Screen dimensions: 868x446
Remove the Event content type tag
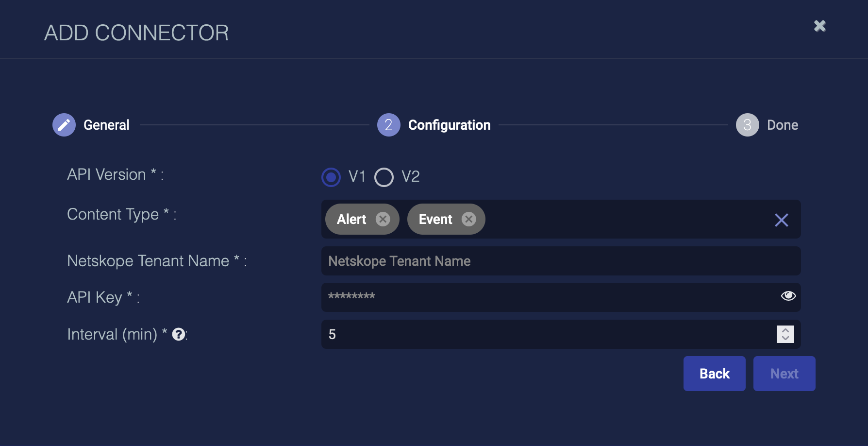click(x=468, y=219)
